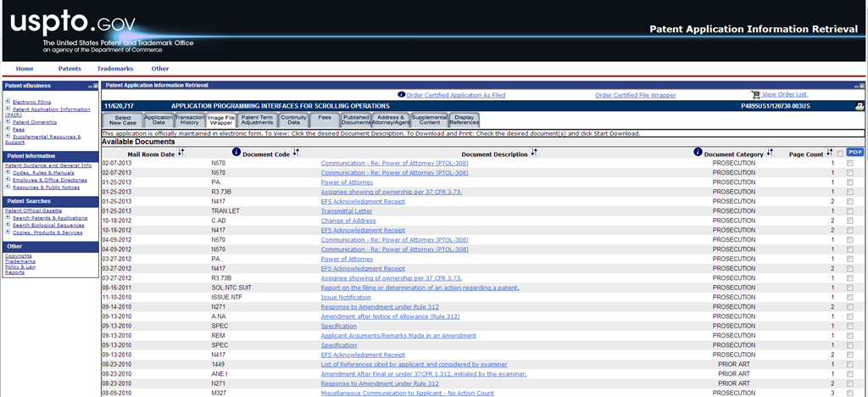Switch to the Application Data tab

(159, 120)
